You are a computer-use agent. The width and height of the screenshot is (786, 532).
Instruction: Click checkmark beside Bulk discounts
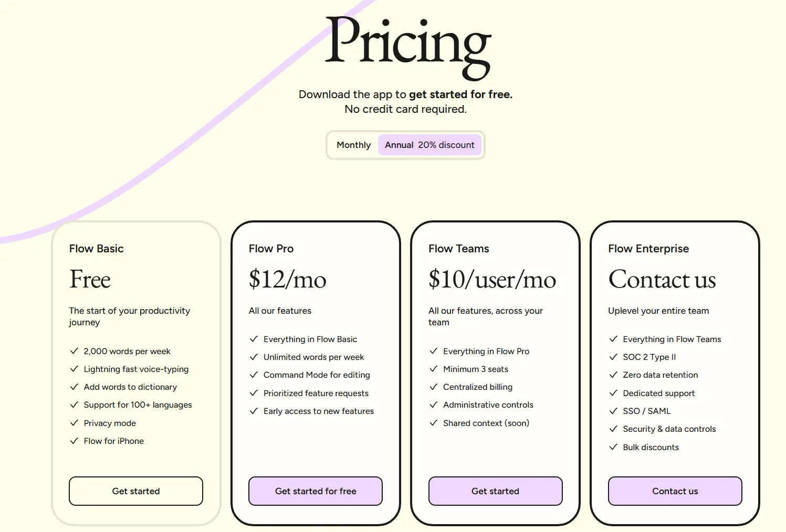pyautogui.click(x=613, y=447)
